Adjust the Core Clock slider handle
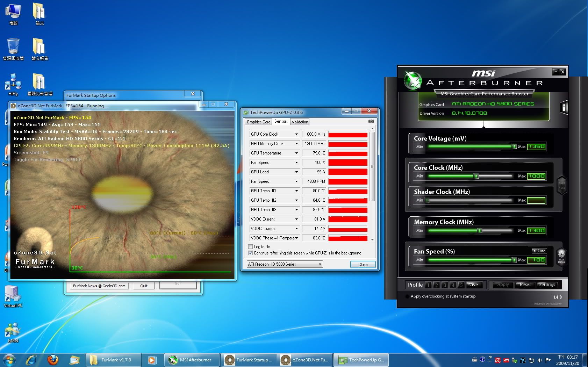Viewport: 588px width, 367px height. 476,176
